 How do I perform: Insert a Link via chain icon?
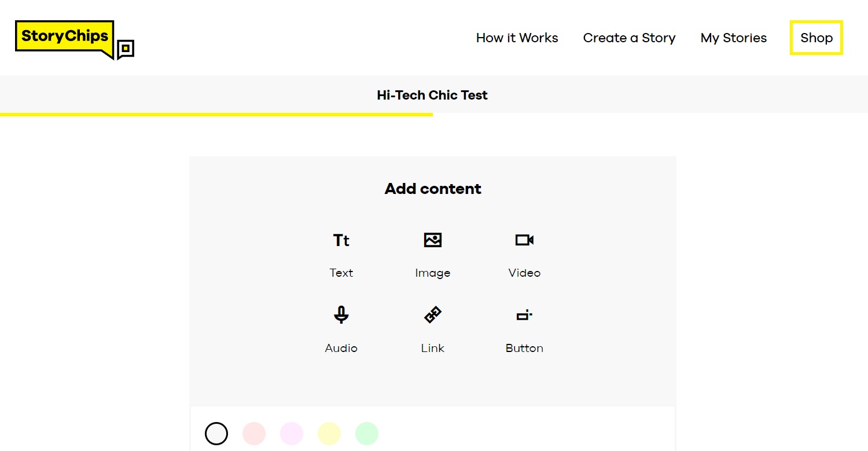[433, 315]
